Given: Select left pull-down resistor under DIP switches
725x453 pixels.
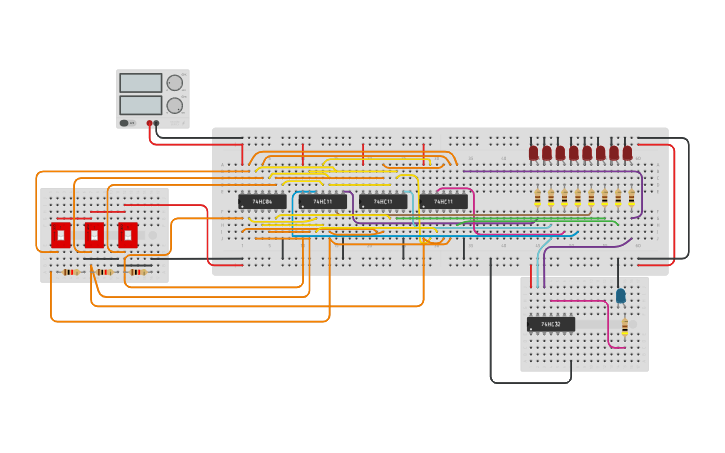Looking at the screenshot, I should (71, 272).
